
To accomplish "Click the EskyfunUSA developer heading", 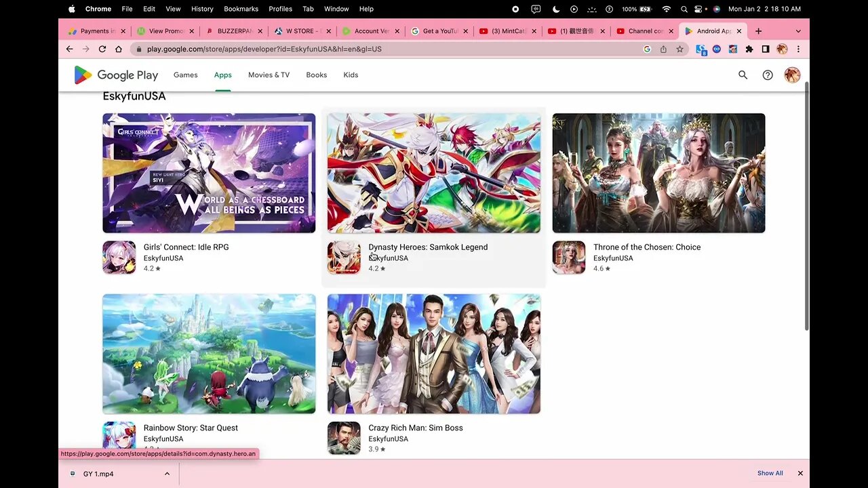I will pos(134,96).
